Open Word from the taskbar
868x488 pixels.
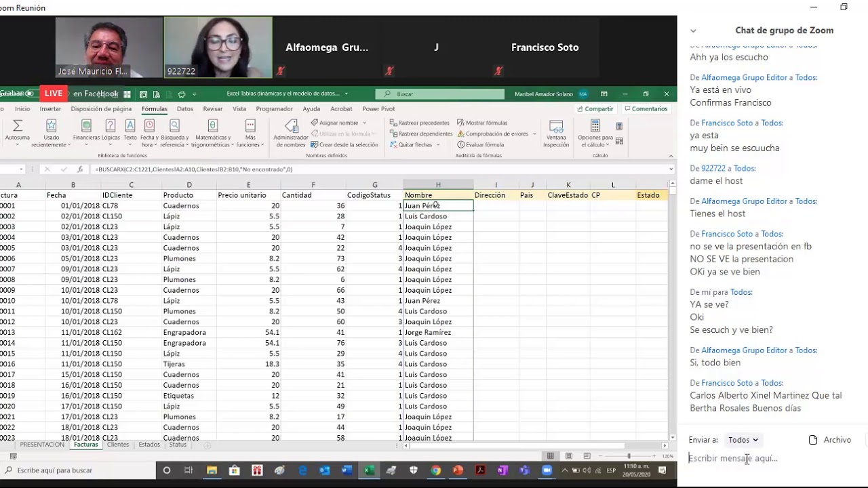pyautogui.click(x=347, y=470)
